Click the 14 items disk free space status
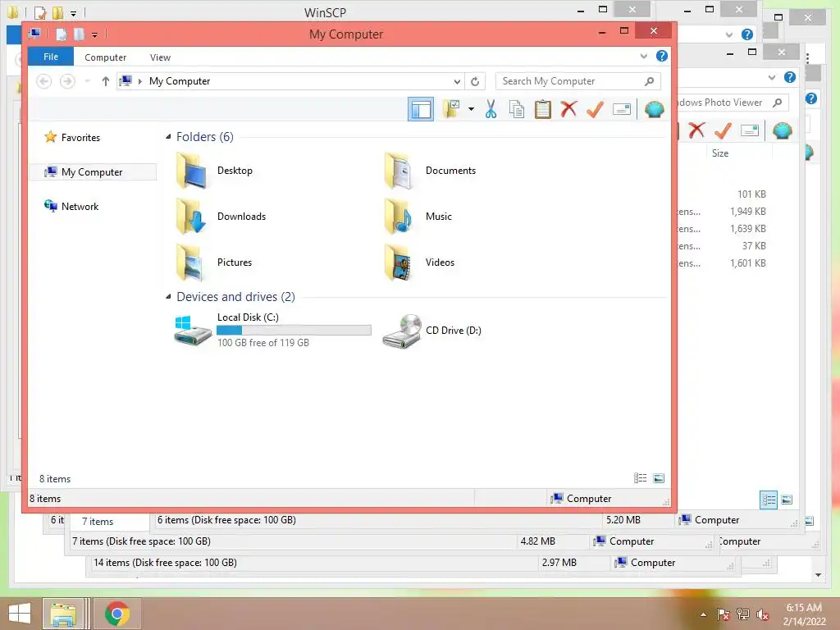This screenshot has height=630, width=840. [165, 563]
